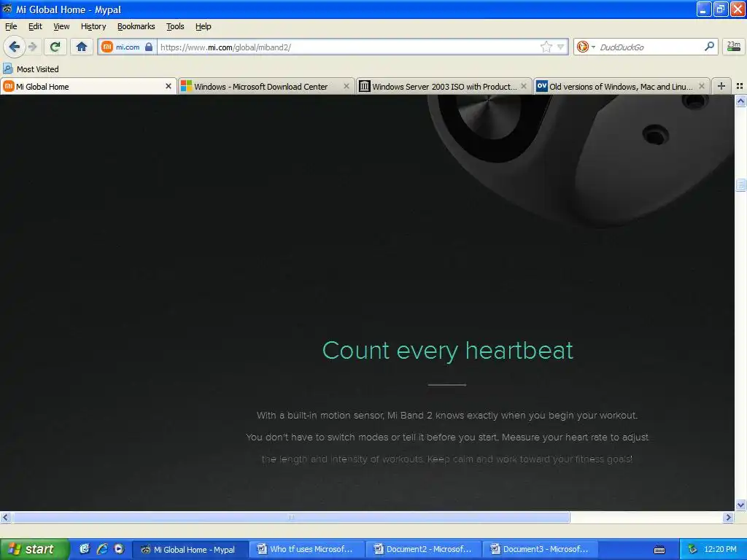Open the History menu
This screenshot has height=560, width=747.
click(93, 26)
